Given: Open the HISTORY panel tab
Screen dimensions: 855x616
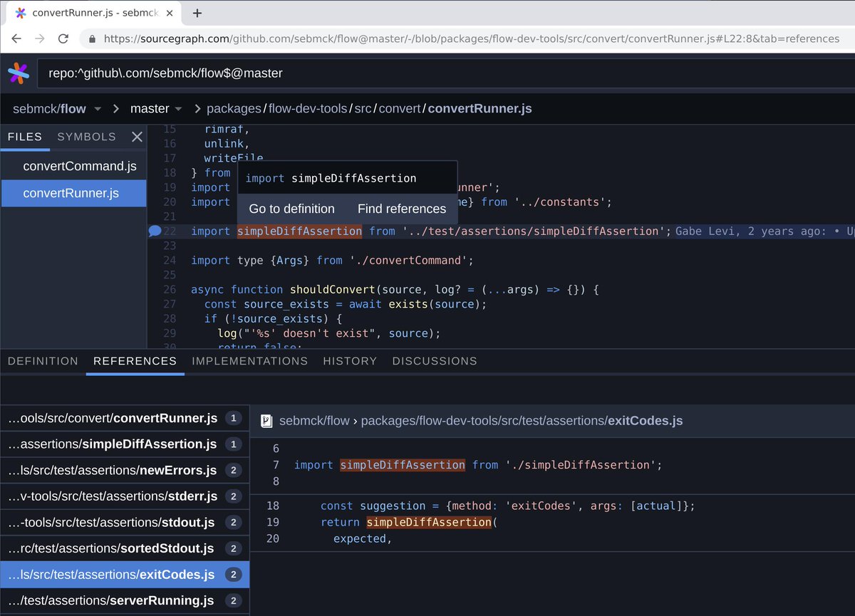Looking at the screenshot, I should (x=350, y=361).
